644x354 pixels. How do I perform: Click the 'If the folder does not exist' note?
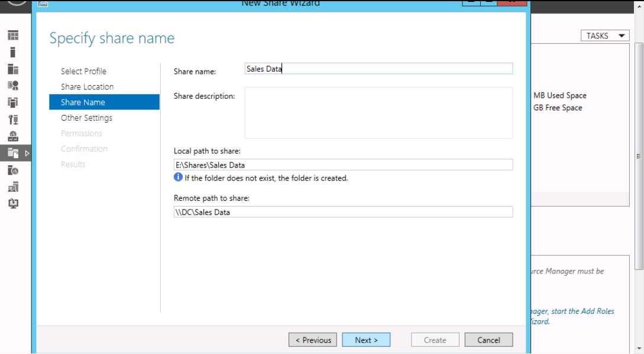[266, 178]
